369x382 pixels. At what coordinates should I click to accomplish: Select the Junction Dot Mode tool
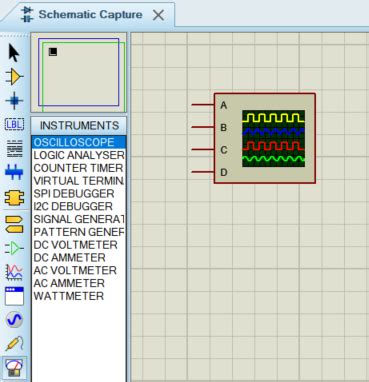[x=14, y=101]
